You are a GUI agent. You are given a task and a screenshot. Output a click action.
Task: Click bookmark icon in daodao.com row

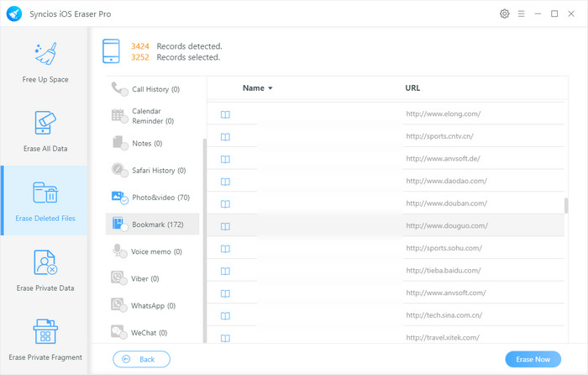tap(225, 182)
